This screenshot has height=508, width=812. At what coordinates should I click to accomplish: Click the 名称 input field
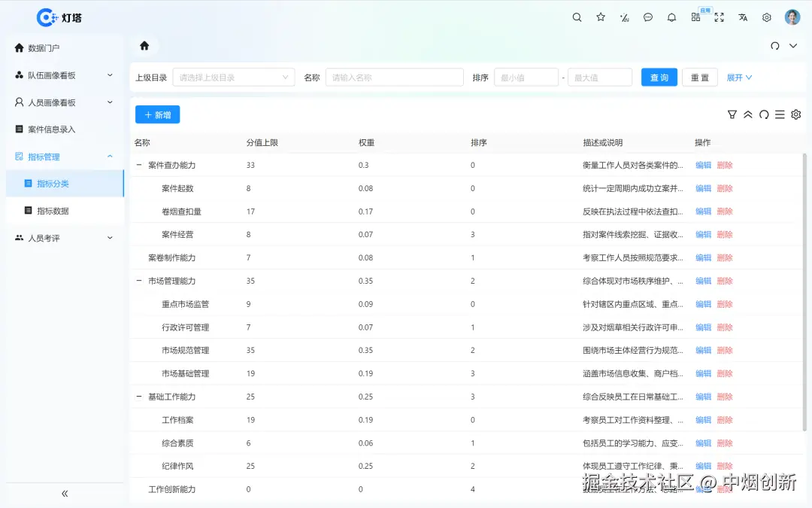pyautogui.click(x=394, y=77)
